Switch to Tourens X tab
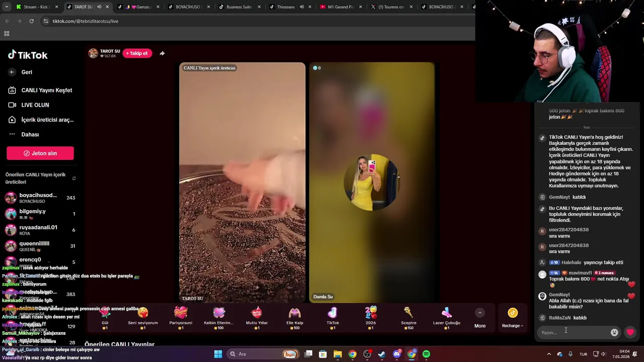Screen dimensions: 644x362 coord(391,7)
